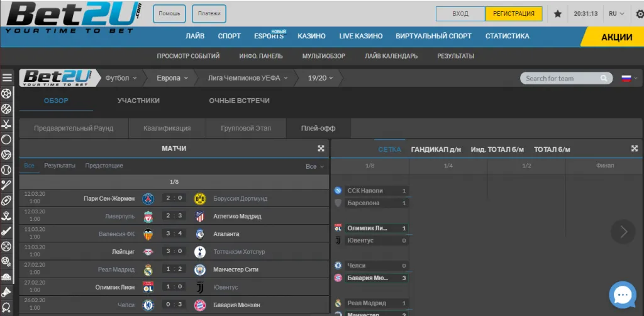Click the favorites star icon in header
Viewport: 644px width, 316px height.
(557, 14)
